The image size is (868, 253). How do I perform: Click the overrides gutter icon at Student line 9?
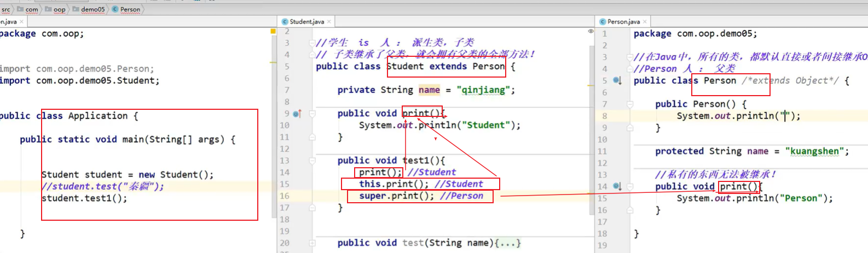(x=297, y=114)
